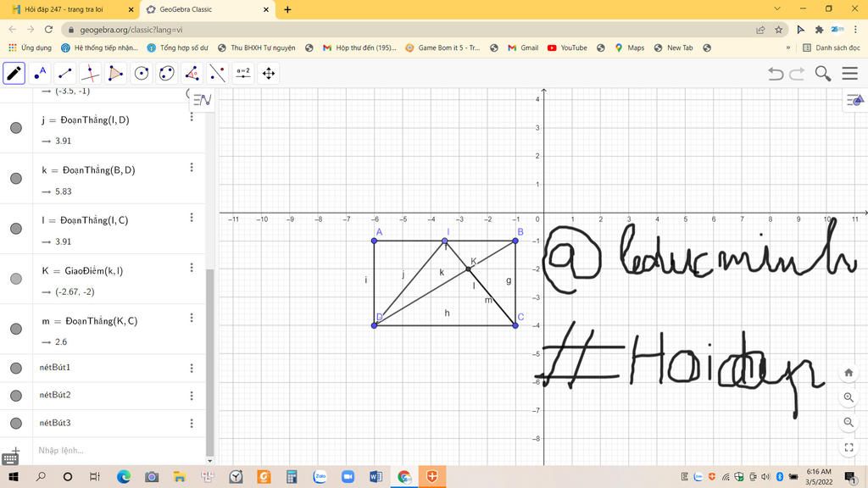Zoom in the graphics view
Screen dimensions: 868x488
point(849,397)
